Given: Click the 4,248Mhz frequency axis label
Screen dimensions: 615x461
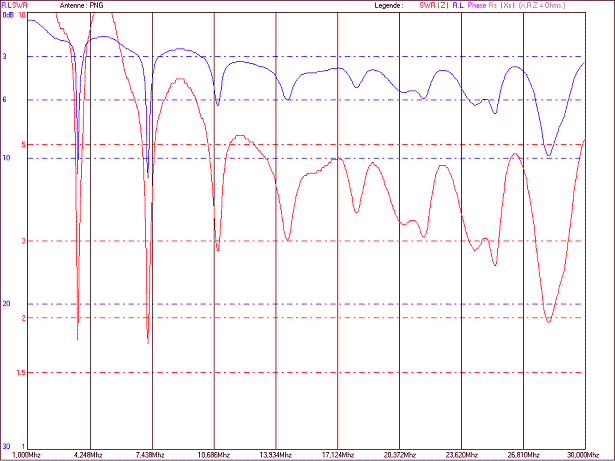Looking at the screenshot, I should [88, 455].
